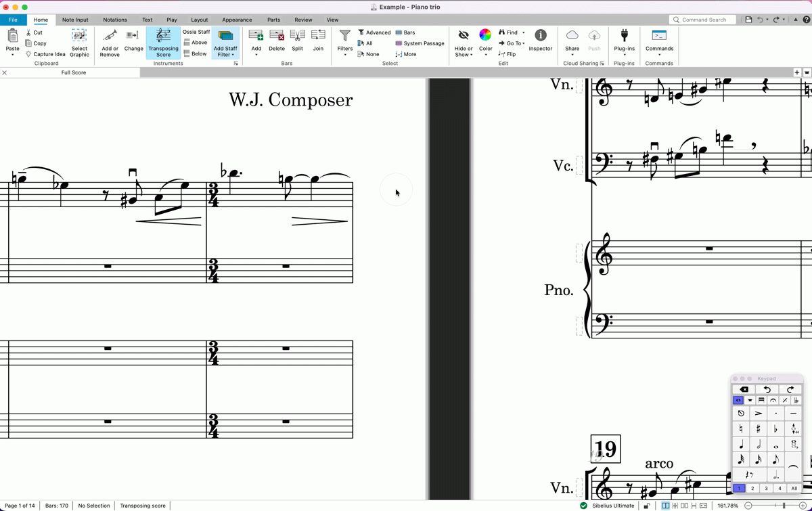The height and width of the screenshot is (511, 812).
Task: Click Select None in ribbon
Action: click(x=369, y=54)
